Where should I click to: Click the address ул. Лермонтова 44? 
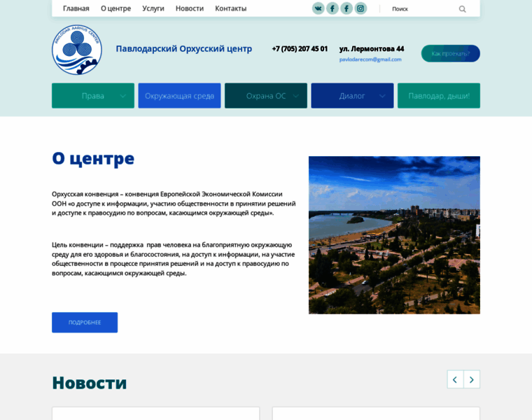point(372,49)
